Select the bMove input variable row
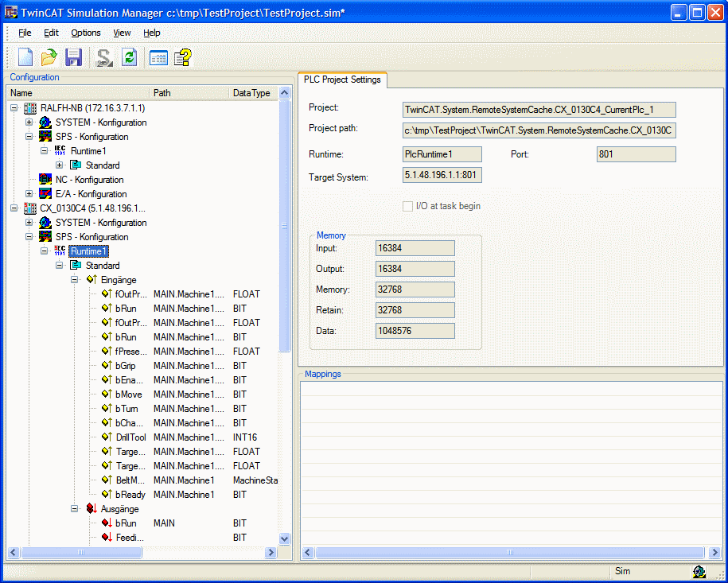The height and width of the screenshot is (583, 728). (143, 394)
